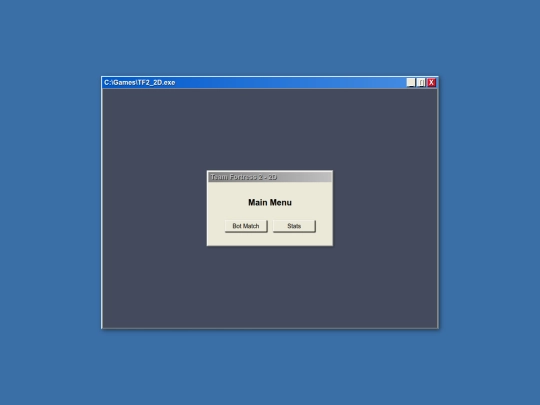The height and width of the screenshot is (405, 540).
Task: Maximize the TF2_2D.exe window
Action: click(x=421, y=82)
